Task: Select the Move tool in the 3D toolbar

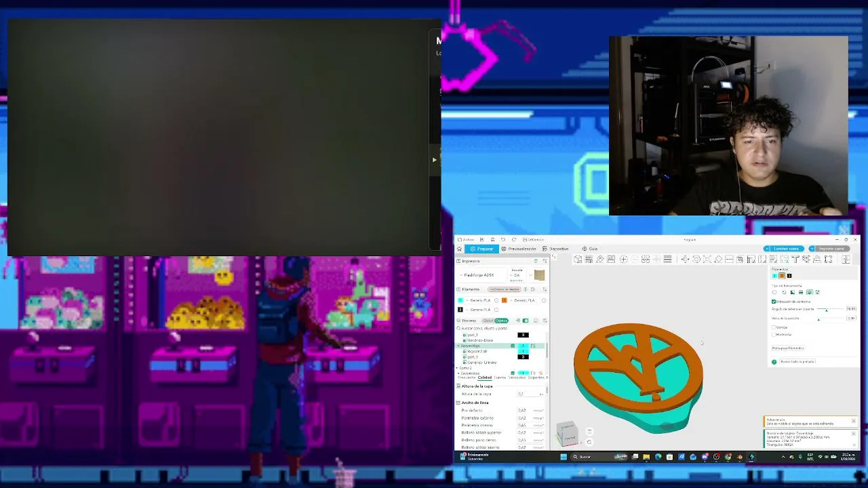Action: [685, 260]
